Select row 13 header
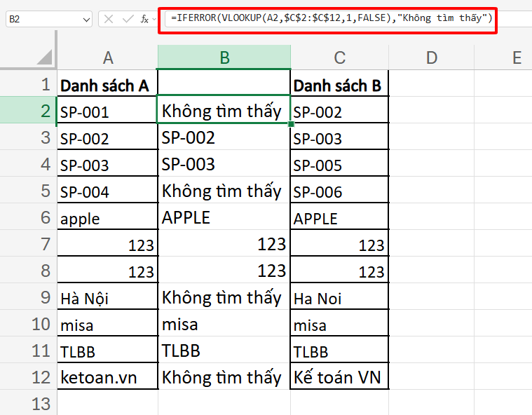Image resolution: width=532 pixels, height=415 pixels. tap(29, 403)
